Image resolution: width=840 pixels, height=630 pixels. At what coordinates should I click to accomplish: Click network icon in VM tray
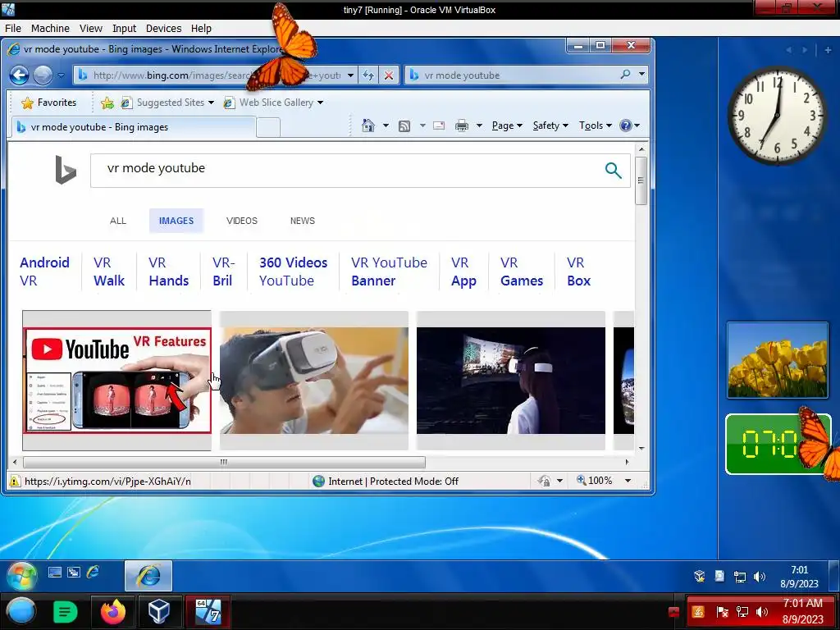[x=740, y=577]
